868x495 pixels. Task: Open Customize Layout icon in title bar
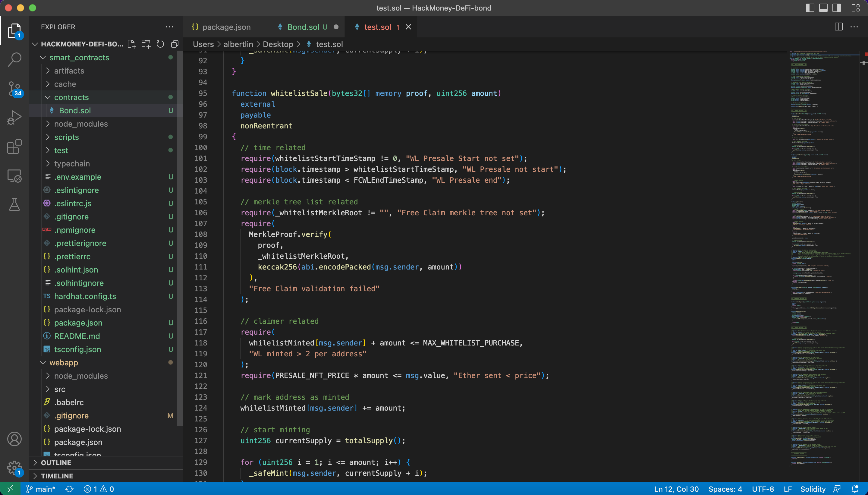pos(856,8)
